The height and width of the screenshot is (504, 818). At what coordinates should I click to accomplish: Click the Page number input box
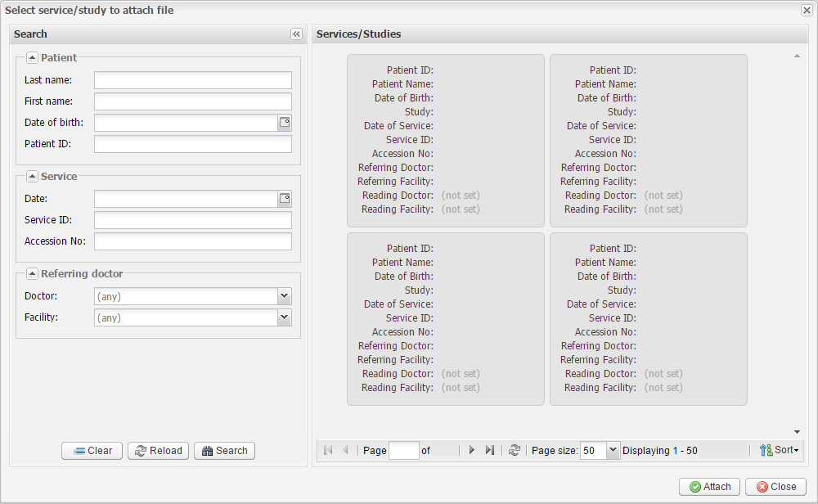tap(404, 450)
